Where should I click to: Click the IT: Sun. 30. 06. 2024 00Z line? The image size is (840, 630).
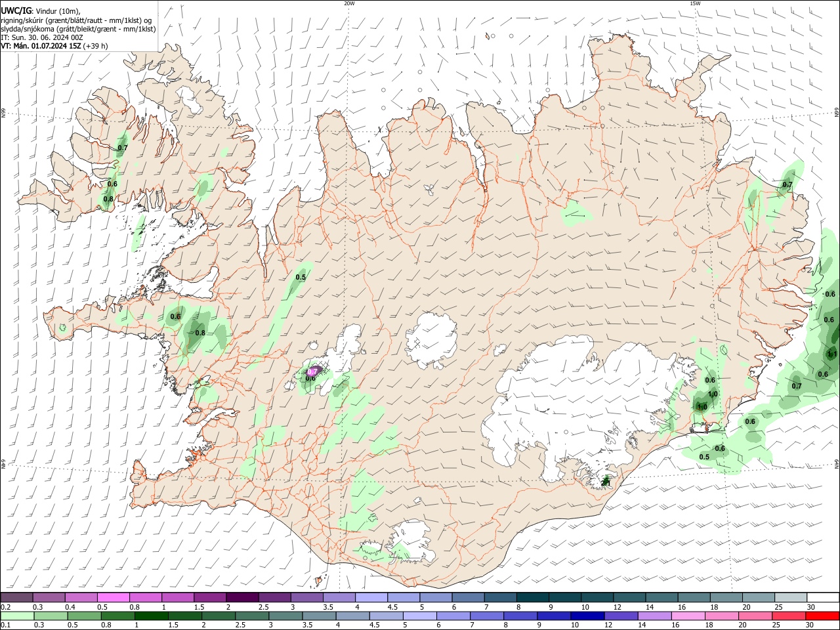tap(42, 37)
